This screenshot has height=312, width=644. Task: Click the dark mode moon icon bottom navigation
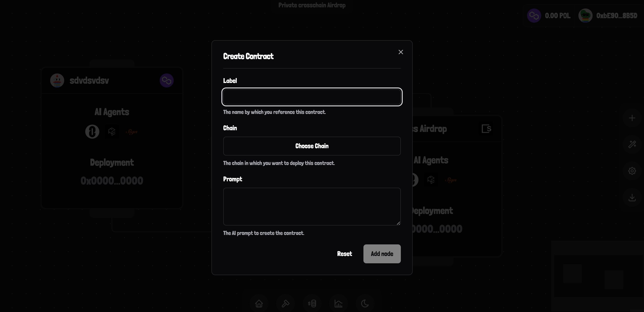click(x=365, y=303)
